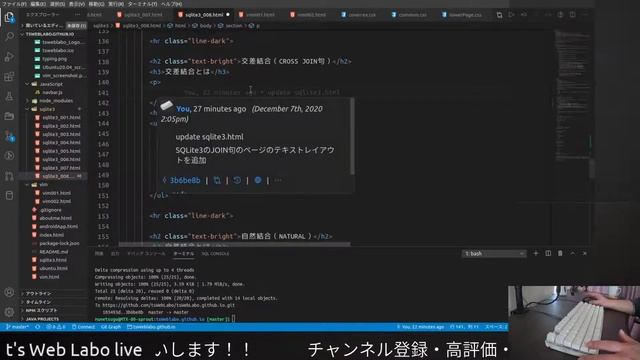Open ubuntu.html in file tree
Viewport: 640px width, 360px height.
pyautogui.click(x=53, y=268)
